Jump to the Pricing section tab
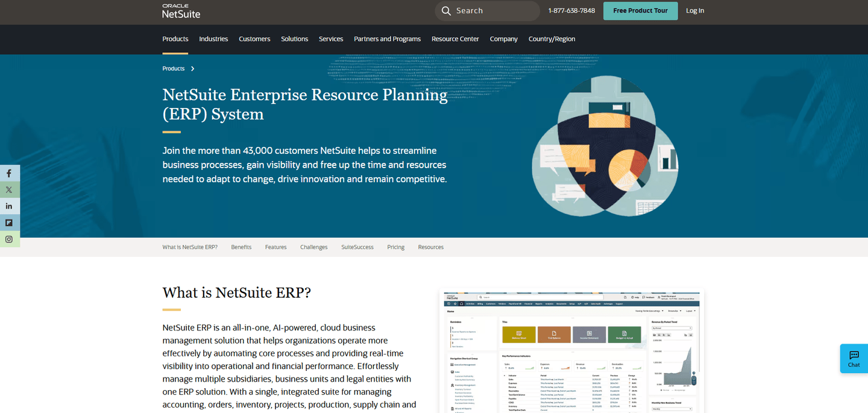Image resolution: width=868 pixels, height=413 pixels. 395,247
